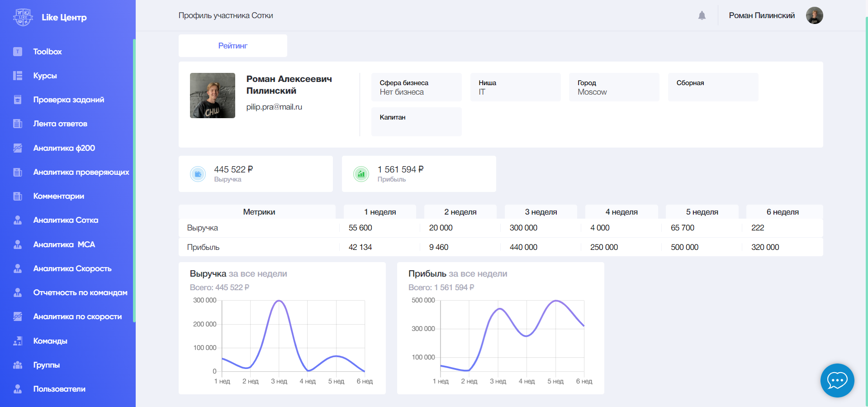
Task: Click the Роман Пилинский username in header
Action: pyautogui.click(x=761, y=15)
